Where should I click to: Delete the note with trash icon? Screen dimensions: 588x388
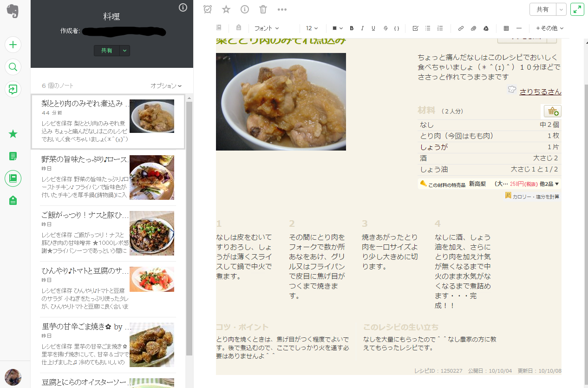(x=263, y=9)
